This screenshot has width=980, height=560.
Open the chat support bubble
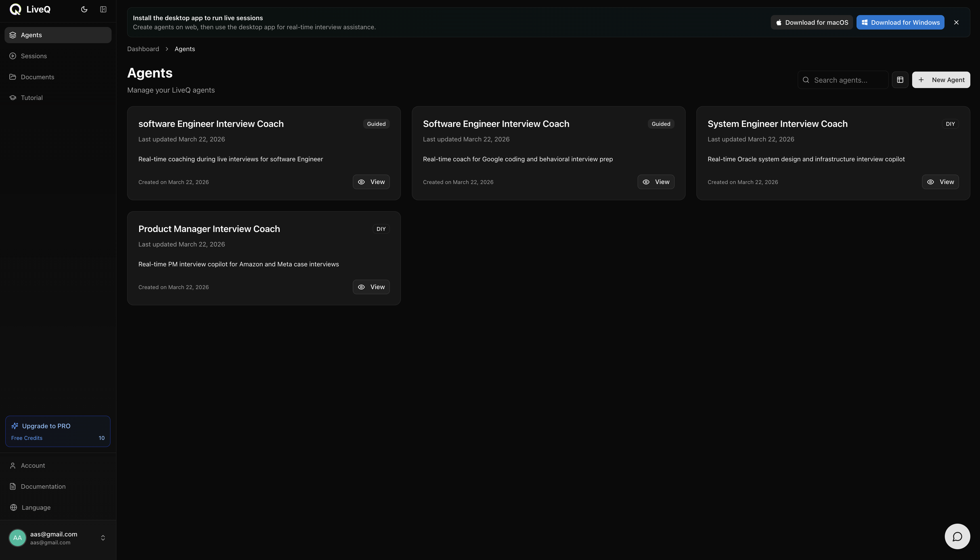pyautogui.click(x=957, y=536)
